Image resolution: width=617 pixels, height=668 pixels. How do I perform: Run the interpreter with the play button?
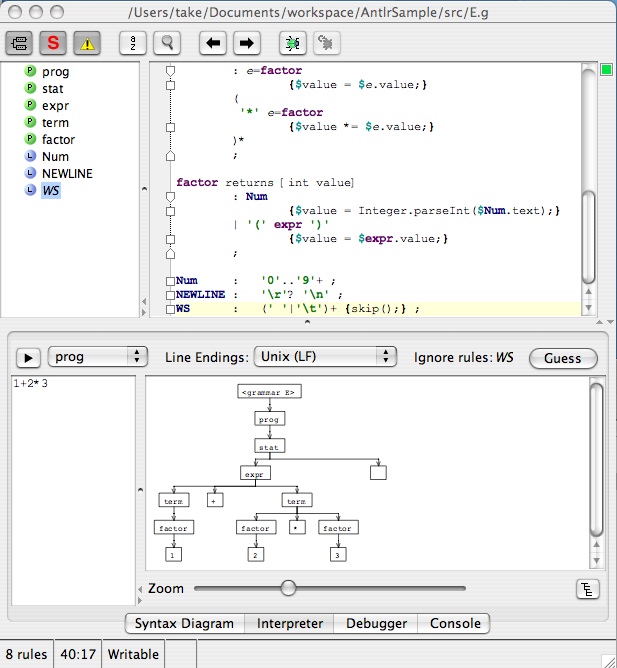(x=28, y=358)
